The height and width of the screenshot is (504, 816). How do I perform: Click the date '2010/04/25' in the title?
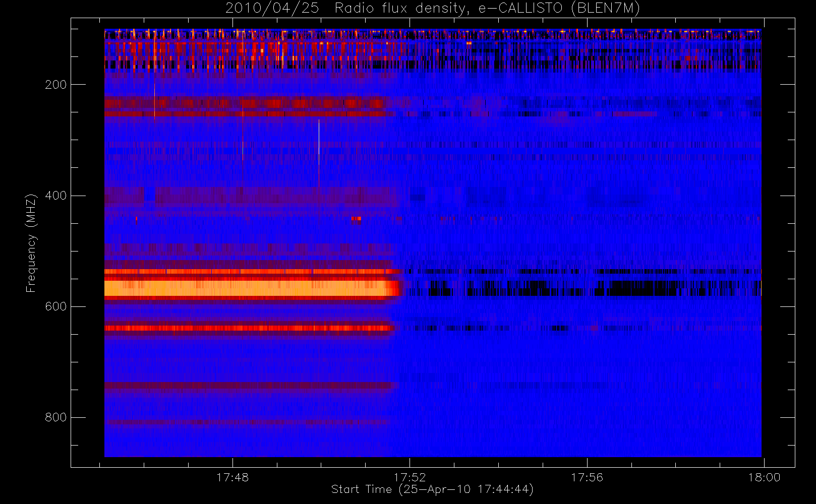click(x=272, y=9)
